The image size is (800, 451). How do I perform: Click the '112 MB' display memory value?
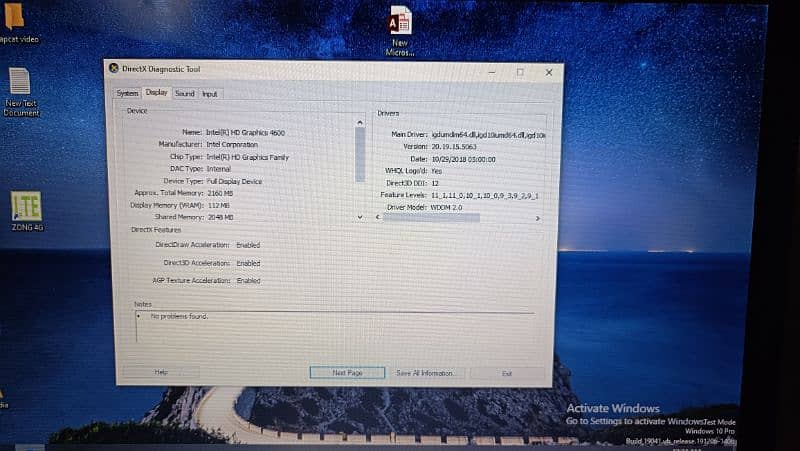point(218,206)
